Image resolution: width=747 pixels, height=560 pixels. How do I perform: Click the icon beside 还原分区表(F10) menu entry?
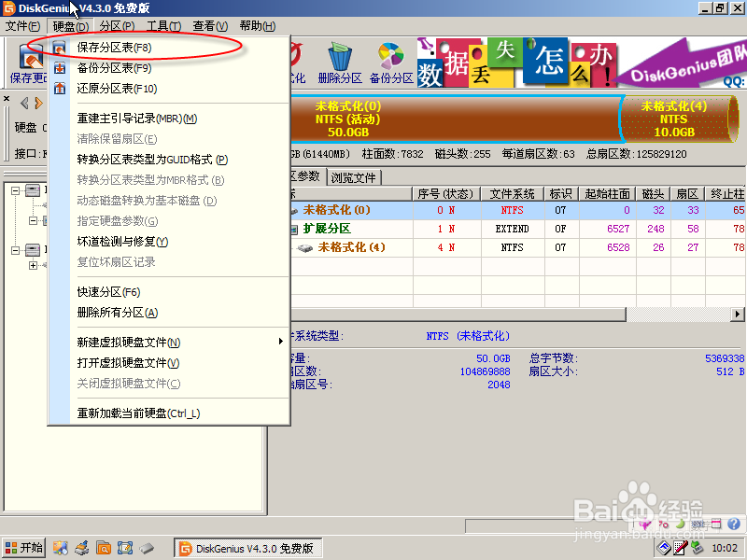(x=60, y=89)
